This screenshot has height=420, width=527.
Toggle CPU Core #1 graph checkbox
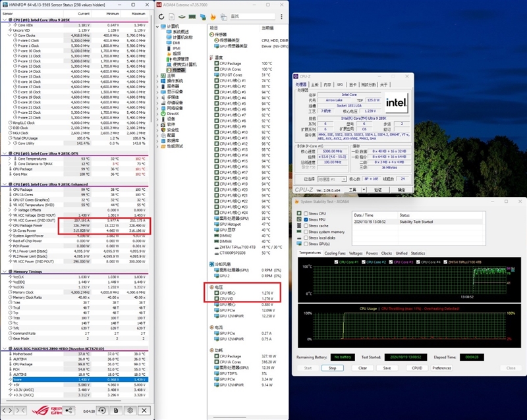[x=336, y=262]
